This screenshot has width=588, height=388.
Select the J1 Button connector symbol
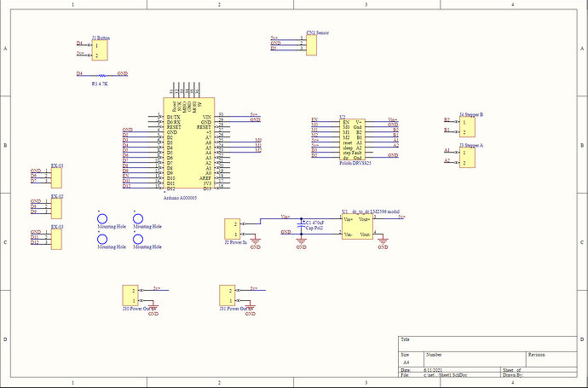[100, 50]
